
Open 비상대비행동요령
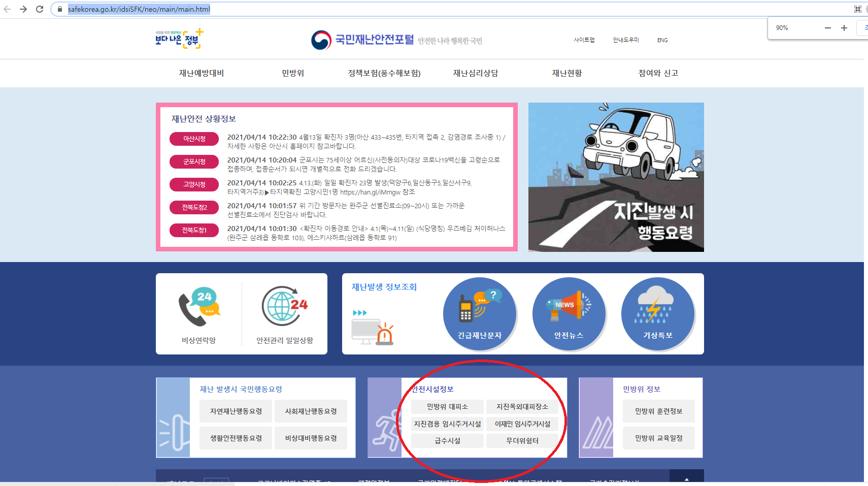tap(311, 438)
